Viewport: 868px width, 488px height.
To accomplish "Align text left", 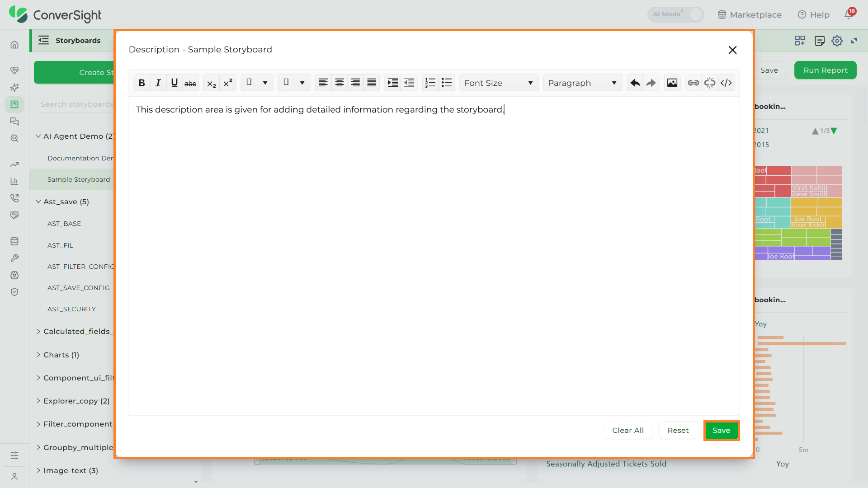I will pos(323,83).
